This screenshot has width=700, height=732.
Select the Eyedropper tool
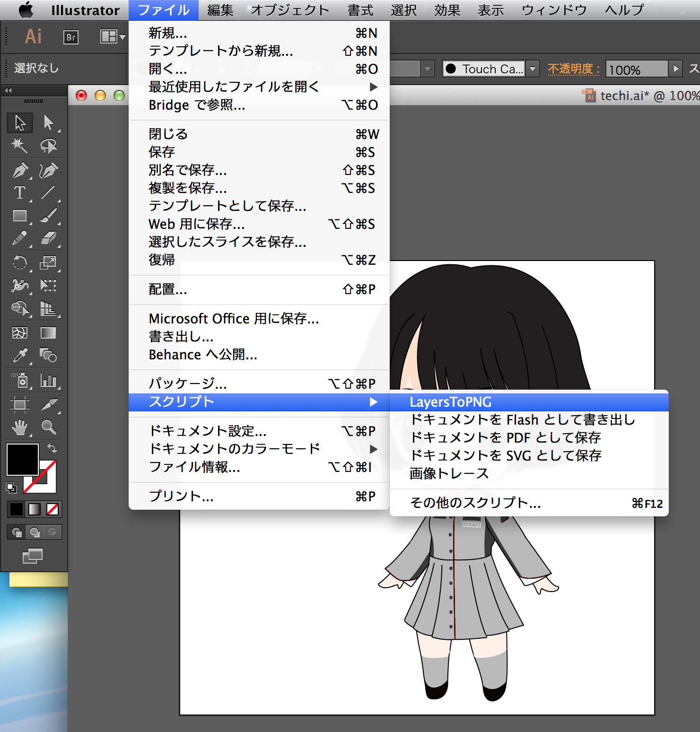[x=20, y=356]
